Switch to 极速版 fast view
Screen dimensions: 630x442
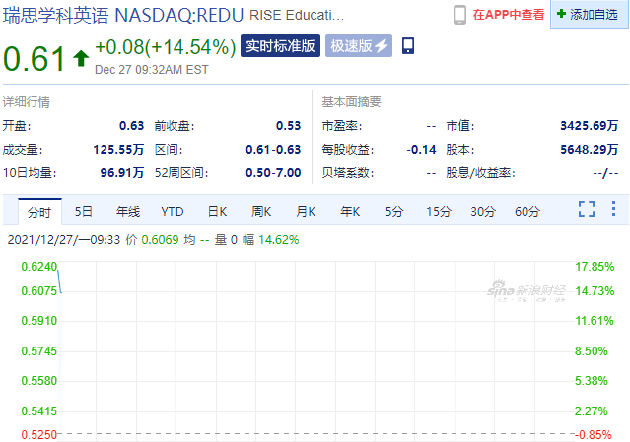coord(358,45)
